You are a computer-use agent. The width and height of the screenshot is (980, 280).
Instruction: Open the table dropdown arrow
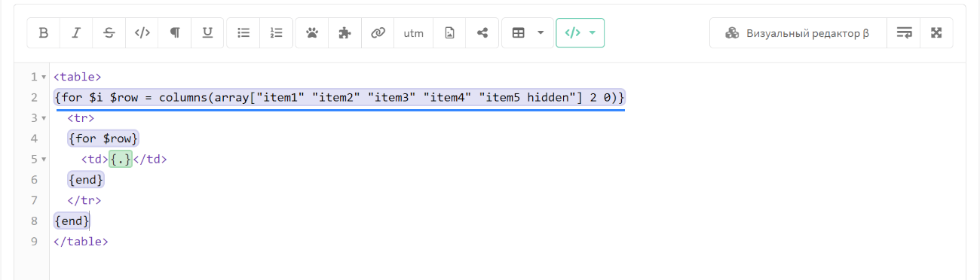pos(541,33)
